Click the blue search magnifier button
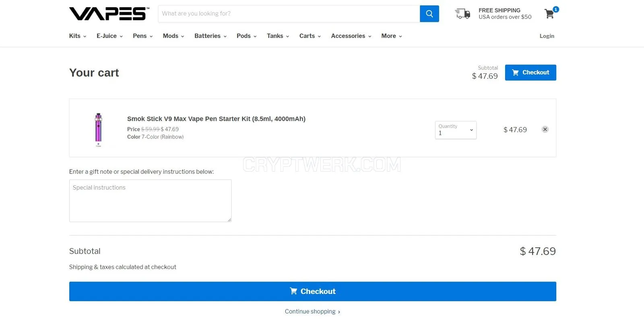Screen dimensions: 644x329 pos(429,14)
